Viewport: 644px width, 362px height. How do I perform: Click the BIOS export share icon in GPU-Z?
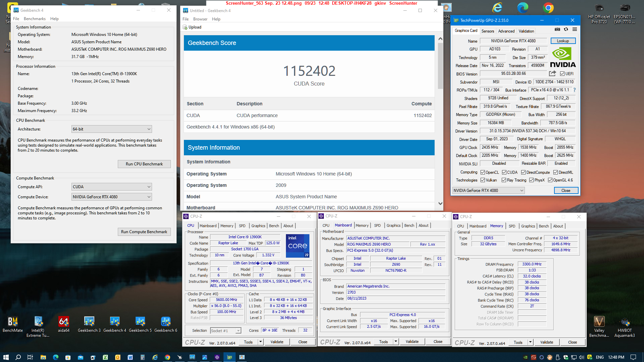point(552,73)
